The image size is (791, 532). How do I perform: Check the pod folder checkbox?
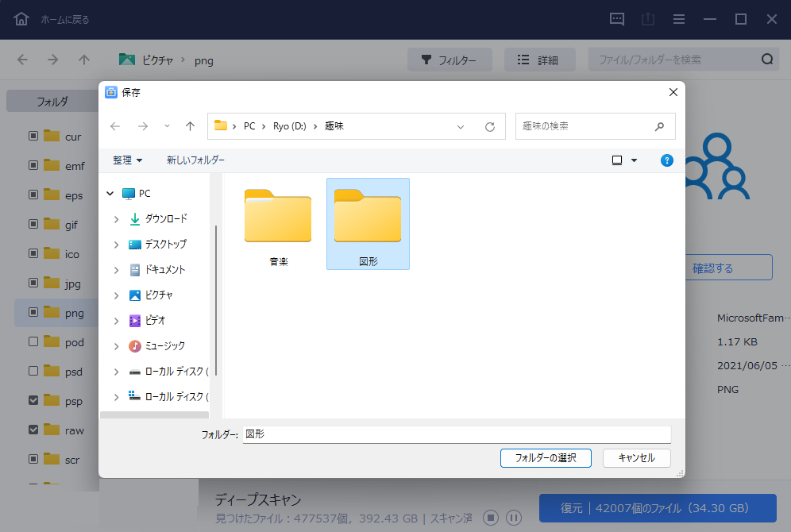point(33,342)
